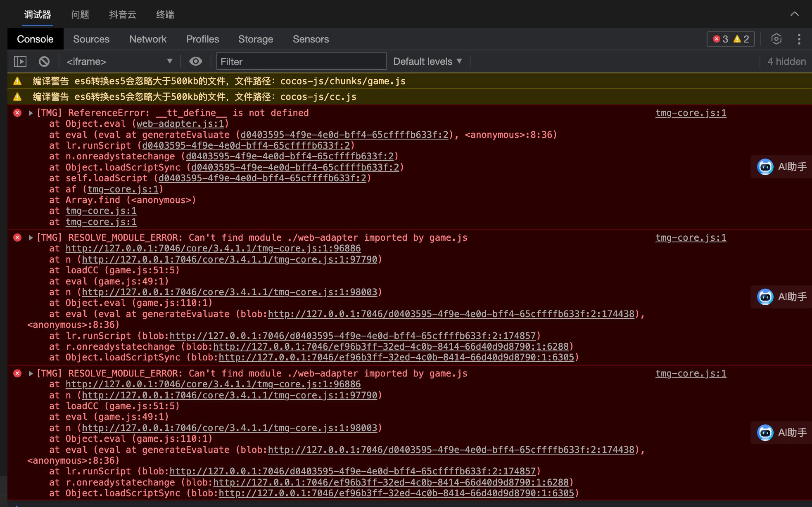Click the first AI助手 assistant button
The height and width of the screenshot is (507, 812).
(781, 167)
